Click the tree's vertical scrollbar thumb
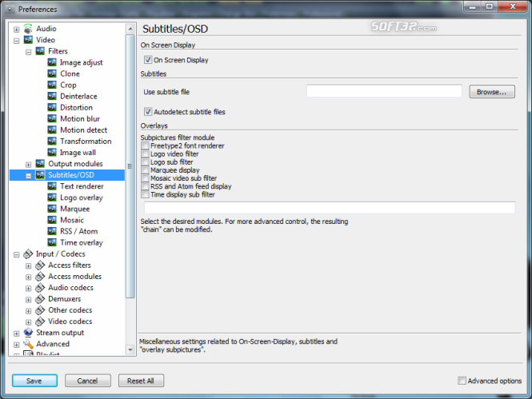Image resolution: width=532 pixels, height=399 pixels. click(130, 166)
